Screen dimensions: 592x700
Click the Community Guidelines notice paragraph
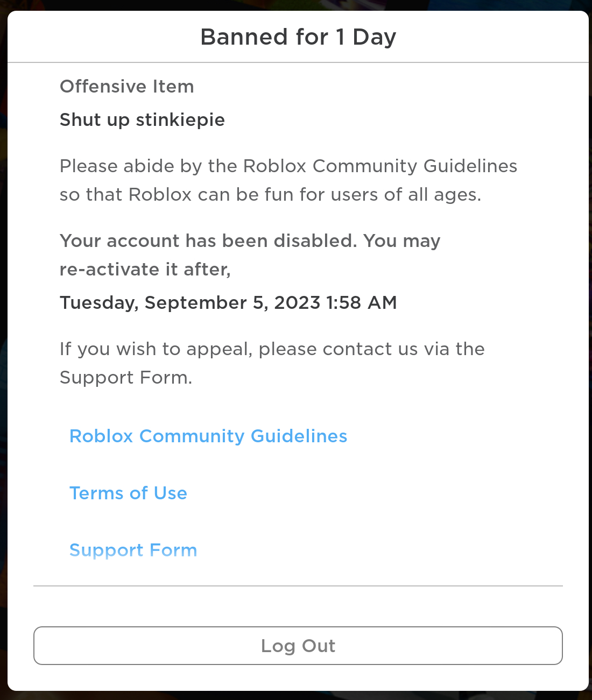point(288,180)
